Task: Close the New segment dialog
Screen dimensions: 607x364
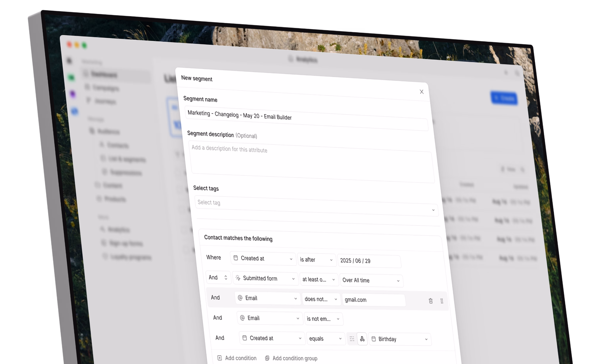Action: coord(421,92)
